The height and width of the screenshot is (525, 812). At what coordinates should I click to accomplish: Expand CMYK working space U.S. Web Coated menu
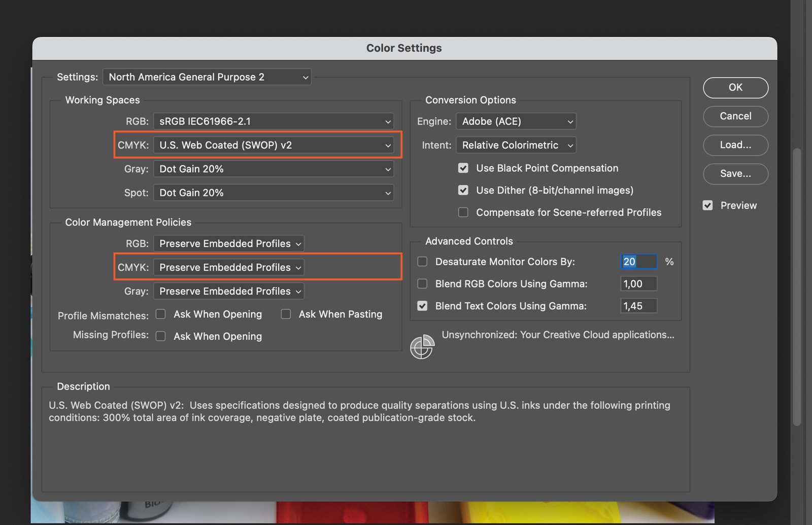(274, 145)
